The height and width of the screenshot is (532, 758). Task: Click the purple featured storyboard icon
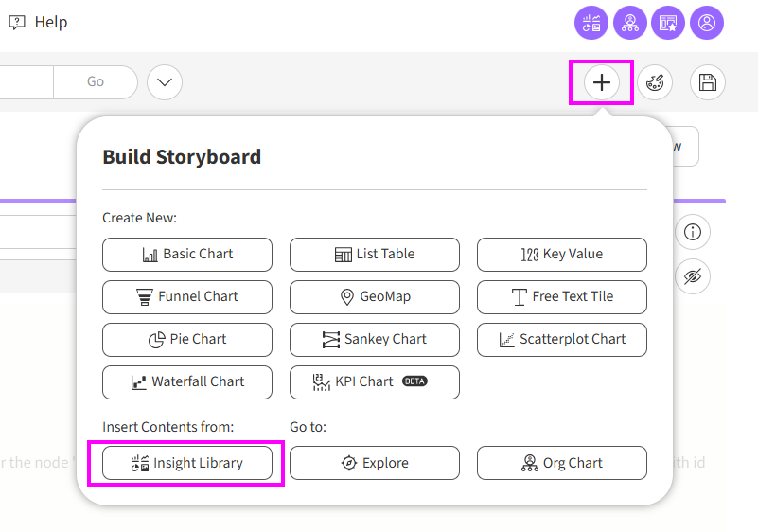[668, 23]
